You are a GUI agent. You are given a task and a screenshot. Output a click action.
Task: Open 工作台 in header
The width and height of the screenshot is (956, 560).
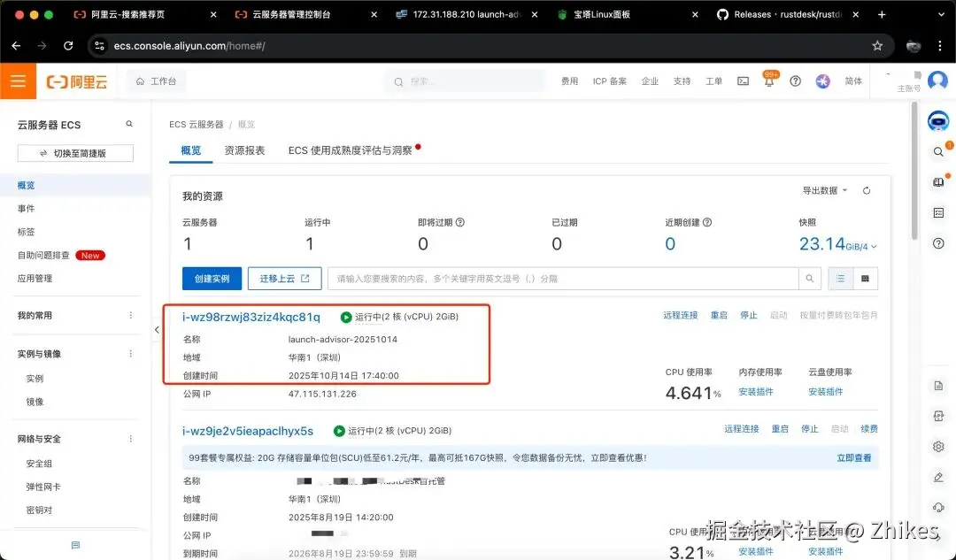click(156, 81)
